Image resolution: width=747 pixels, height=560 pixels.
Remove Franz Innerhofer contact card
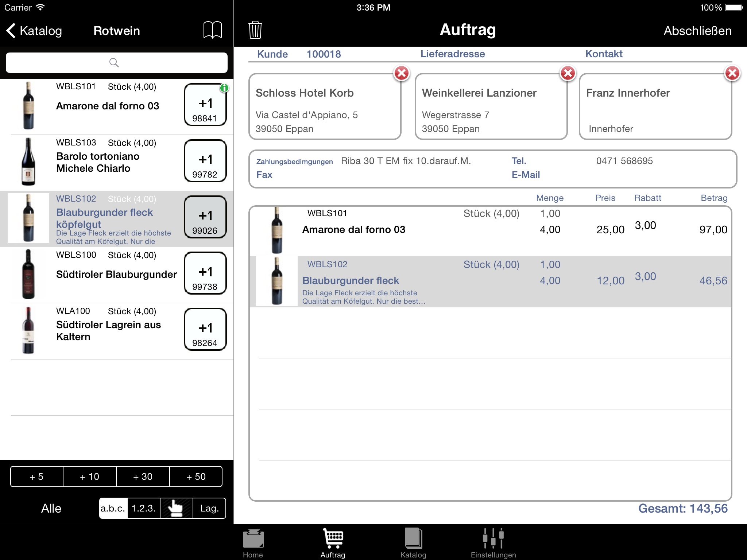(732, 73)
